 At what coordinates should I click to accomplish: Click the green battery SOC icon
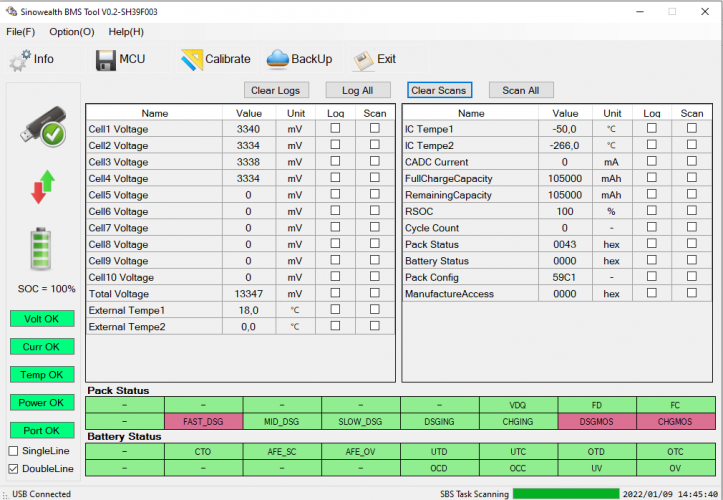pos(41,248)
